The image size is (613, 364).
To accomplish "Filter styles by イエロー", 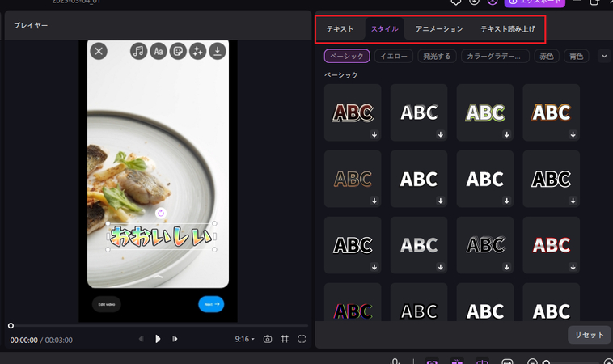I will [394, 57].
